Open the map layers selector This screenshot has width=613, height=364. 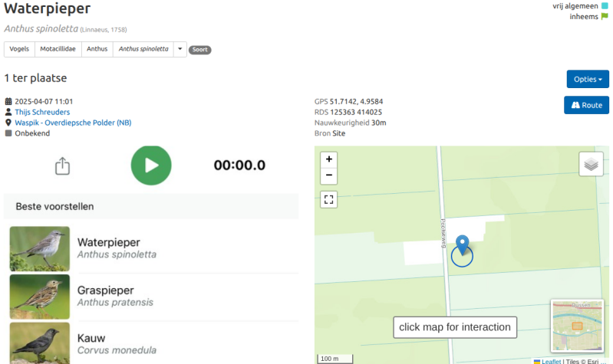coord(591,164)
